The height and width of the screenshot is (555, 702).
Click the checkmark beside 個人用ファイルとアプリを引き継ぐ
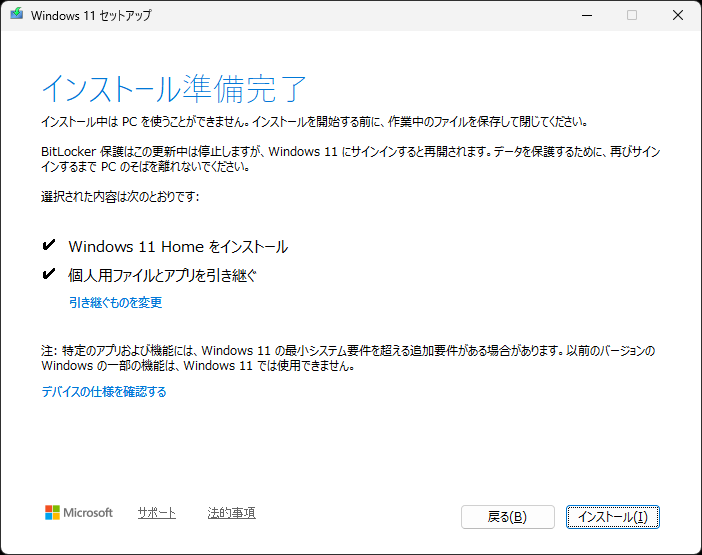click(48, 273)
